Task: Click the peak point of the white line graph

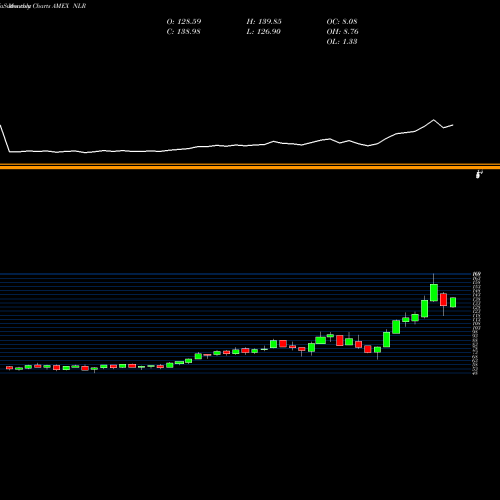Action: tap(434, 120)
